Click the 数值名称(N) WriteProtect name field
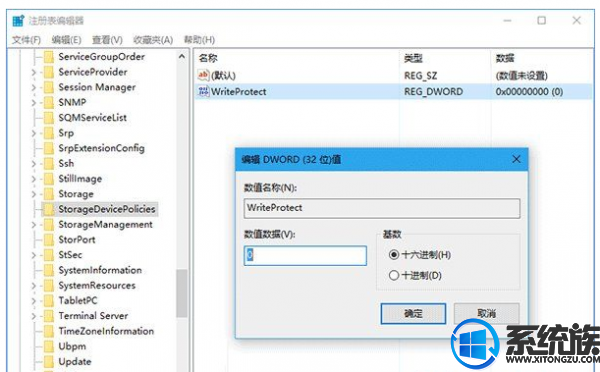Viewport: 600px width, 372px height. [382, 208]
